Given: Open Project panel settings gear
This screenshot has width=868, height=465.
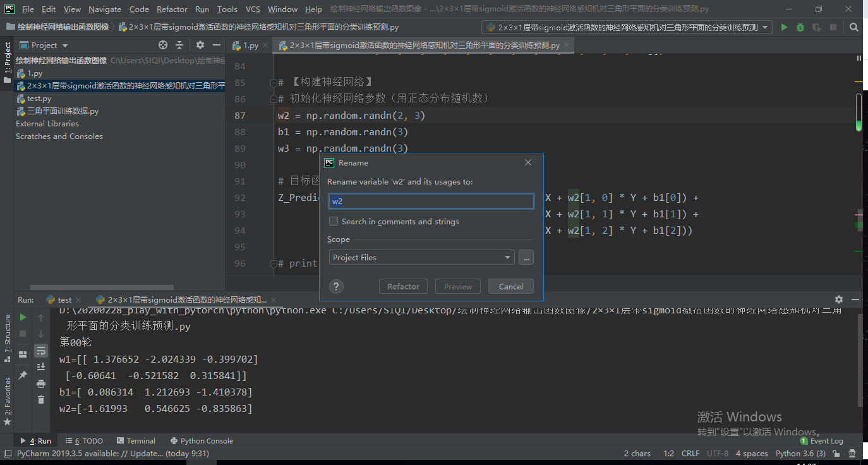Looking at the screenshot, I should (200, 45).
